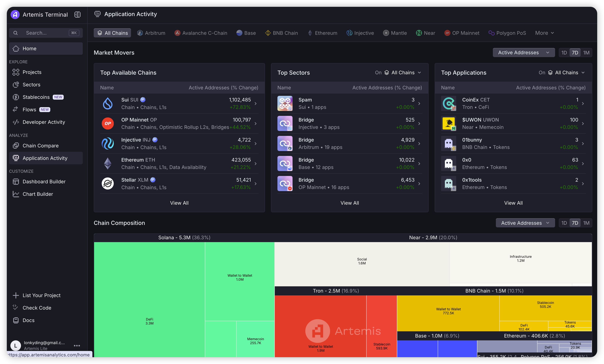Click the Sui chain droplet logo

[108, 103]
